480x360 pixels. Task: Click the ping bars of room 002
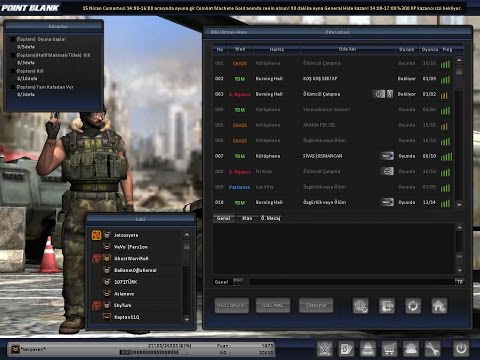pos(445,79)
